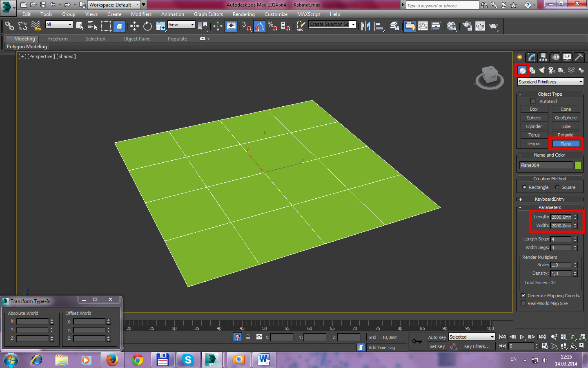Open the Rendering menu
The height and width of the screenshot is (368, 588).
click(243, 14)
